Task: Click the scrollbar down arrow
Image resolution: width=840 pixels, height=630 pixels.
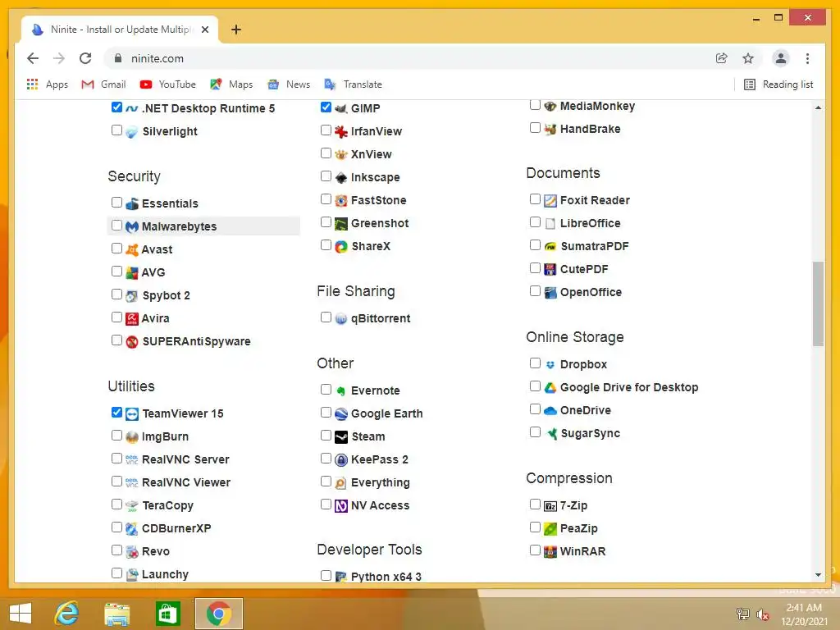Action: click(818, 575)
